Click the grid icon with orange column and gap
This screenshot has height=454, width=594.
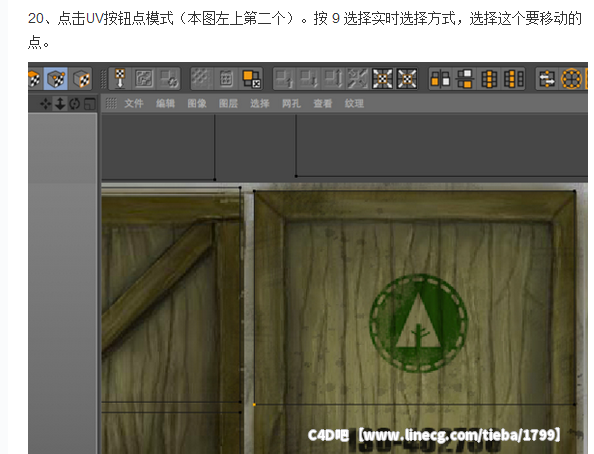(514, 79)
